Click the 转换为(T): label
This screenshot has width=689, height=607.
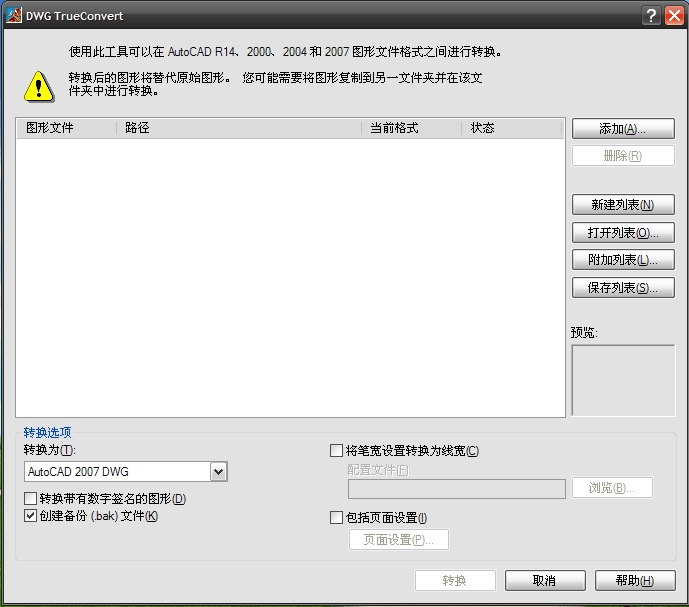[50, 450]
